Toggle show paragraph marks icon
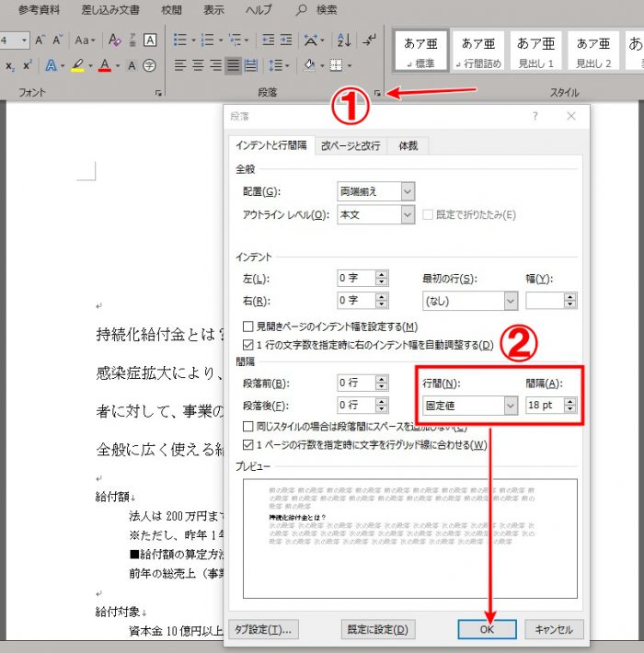 coord(369,40)
